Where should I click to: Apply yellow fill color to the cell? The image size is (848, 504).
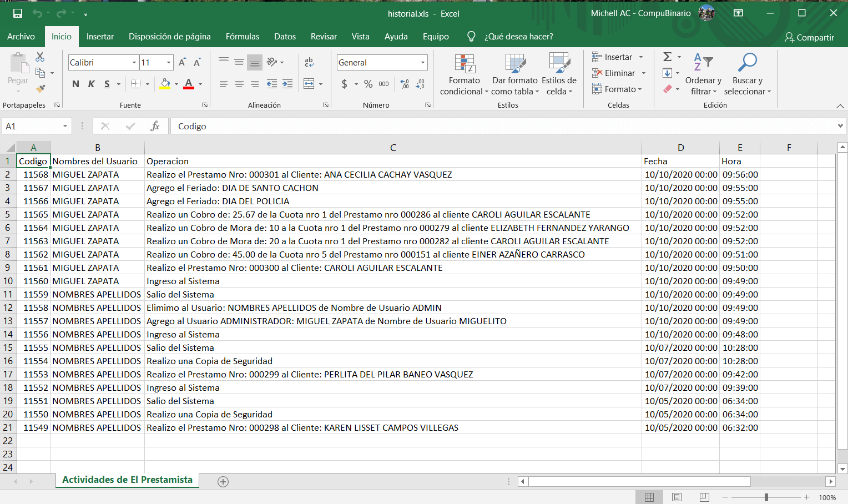(165, 84)
